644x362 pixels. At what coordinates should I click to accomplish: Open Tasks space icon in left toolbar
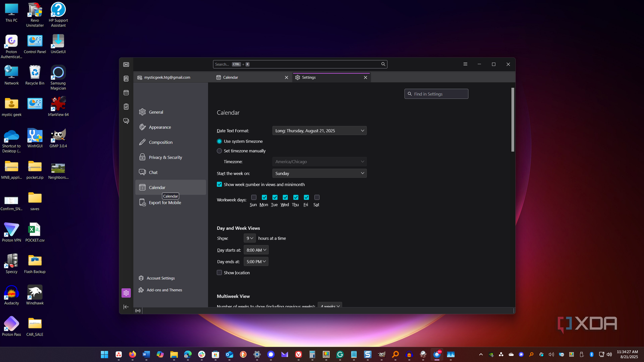[x=126, y=107]
